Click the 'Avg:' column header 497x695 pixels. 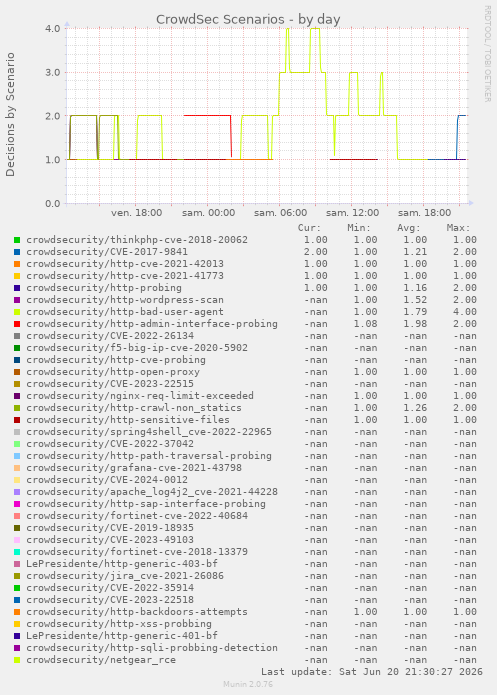[409, 228]
